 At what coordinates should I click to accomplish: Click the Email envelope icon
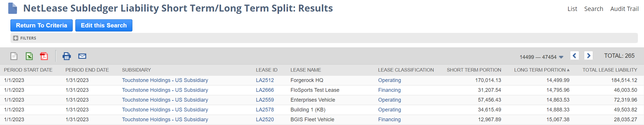tap(82, 56)
